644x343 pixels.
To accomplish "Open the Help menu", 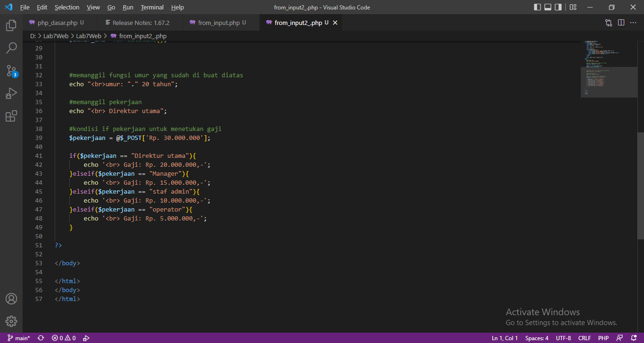I will (178, 7).
